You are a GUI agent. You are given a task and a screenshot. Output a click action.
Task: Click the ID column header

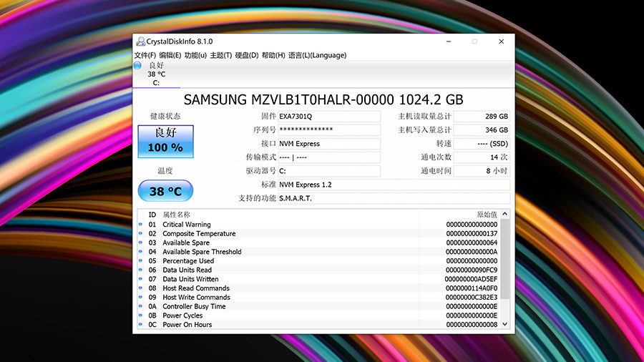point(152,215)
